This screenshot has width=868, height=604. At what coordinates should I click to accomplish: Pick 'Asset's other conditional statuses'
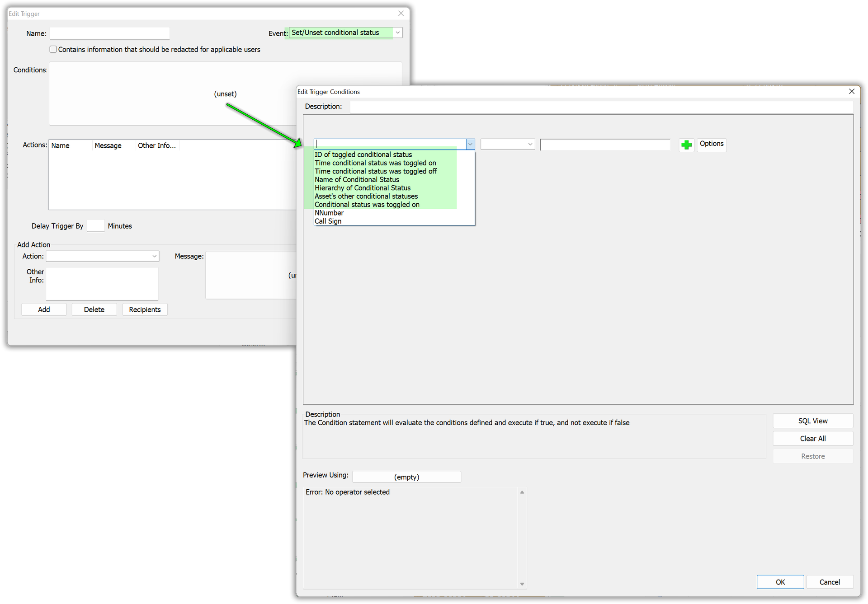click(366, 196)
